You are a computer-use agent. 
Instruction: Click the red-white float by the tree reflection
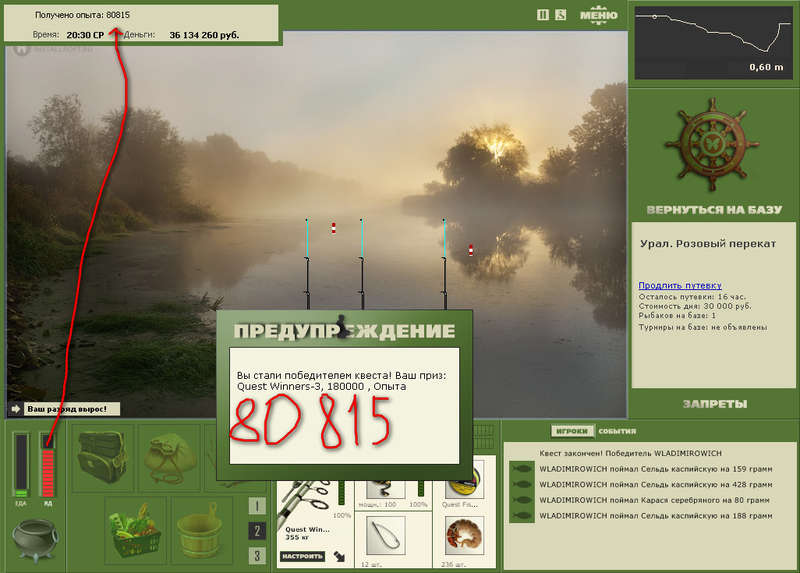pyautogui.click(x=470, y=250)
